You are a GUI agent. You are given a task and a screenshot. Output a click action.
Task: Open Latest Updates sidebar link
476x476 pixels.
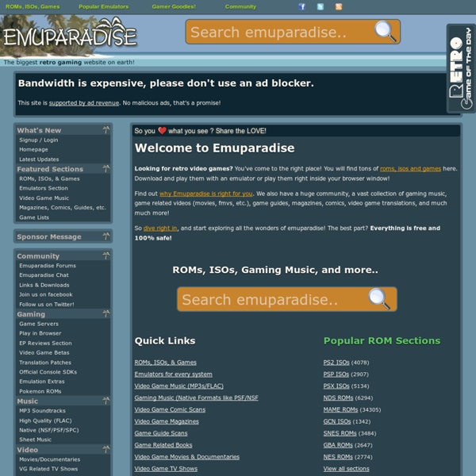click(x=39, y=159)
